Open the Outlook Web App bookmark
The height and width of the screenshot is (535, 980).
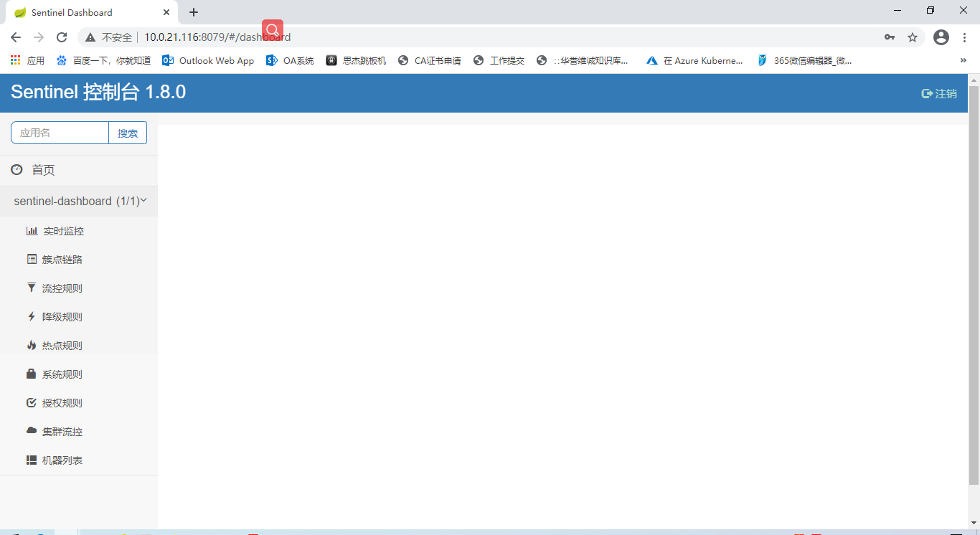(208, 60)
